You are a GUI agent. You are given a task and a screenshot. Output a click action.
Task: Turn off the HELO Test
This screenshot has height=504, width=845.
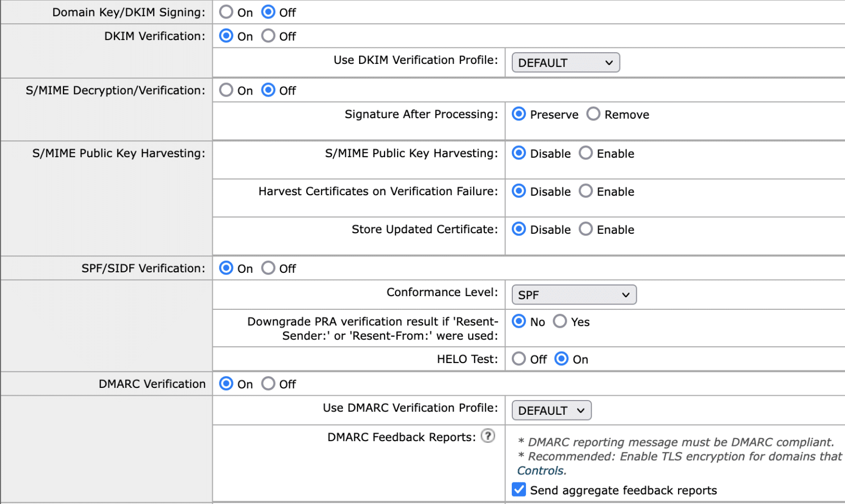[519, 359]
